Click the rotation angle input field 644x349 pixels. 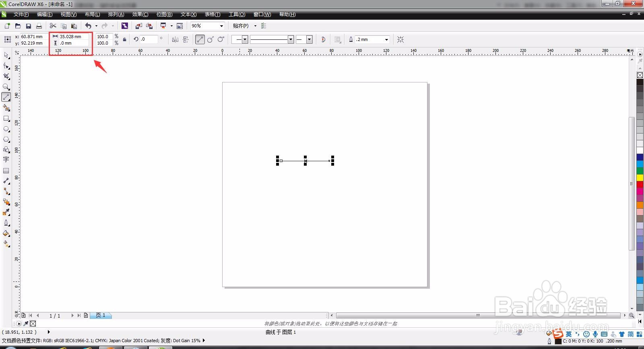148,39
